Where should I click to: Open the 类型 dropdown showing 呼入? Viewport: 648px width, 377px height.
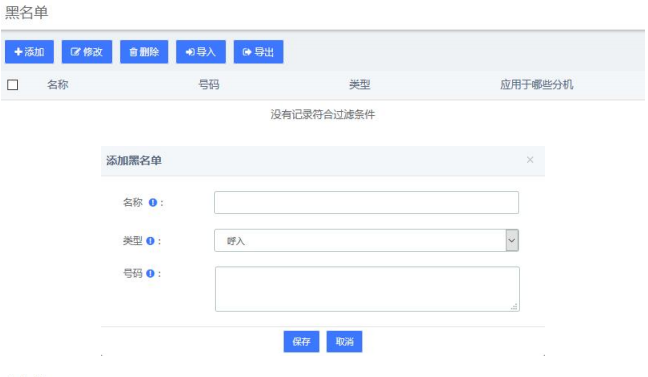click(x=366, y=241)
